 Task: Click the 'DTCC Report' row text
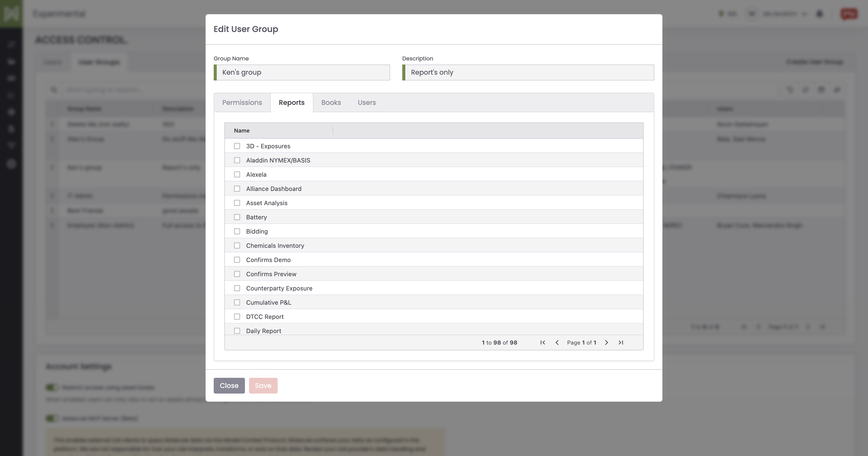[265, 316]
